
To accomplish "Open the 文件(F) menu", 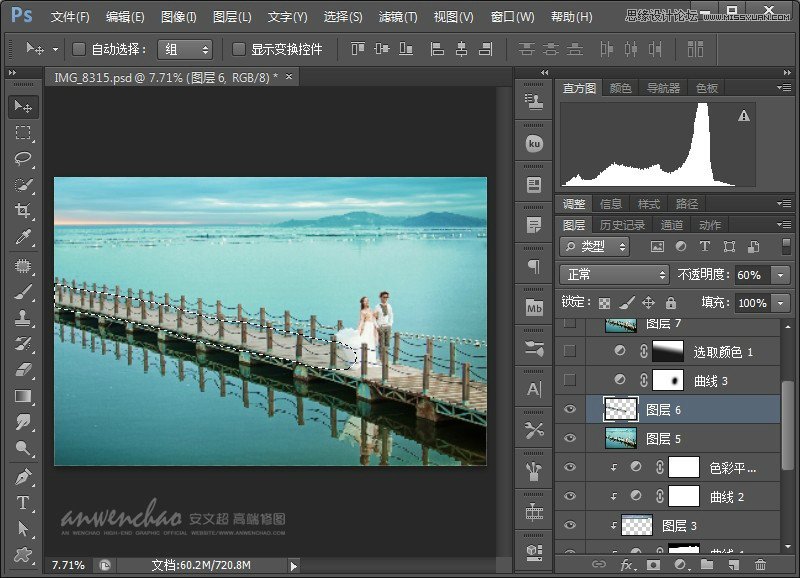I will pos(70,17).
